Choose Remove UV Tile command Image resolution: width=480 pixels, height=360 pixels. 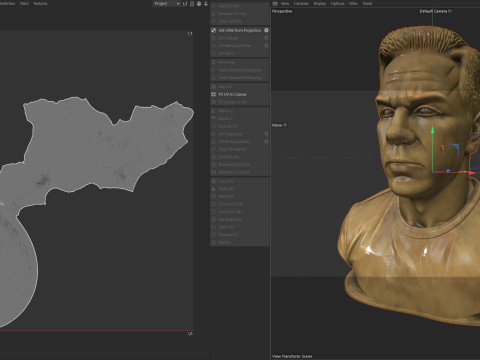(240, 14)
